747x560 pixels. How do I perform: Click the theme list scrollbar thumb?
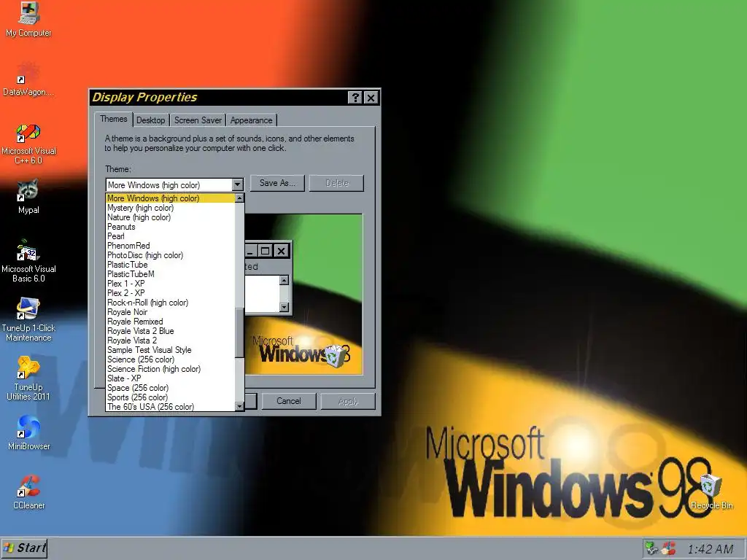(239, 332)
